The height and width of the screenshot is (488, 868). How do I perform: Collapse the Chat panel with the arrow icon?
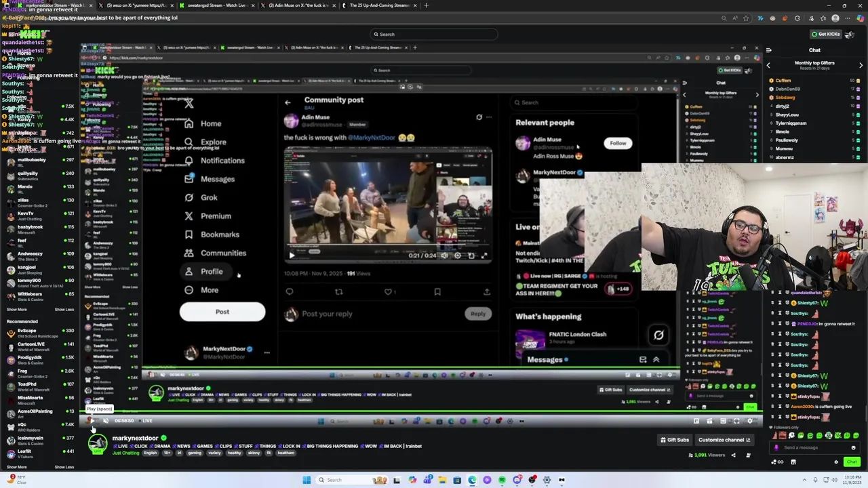point(768,50)
